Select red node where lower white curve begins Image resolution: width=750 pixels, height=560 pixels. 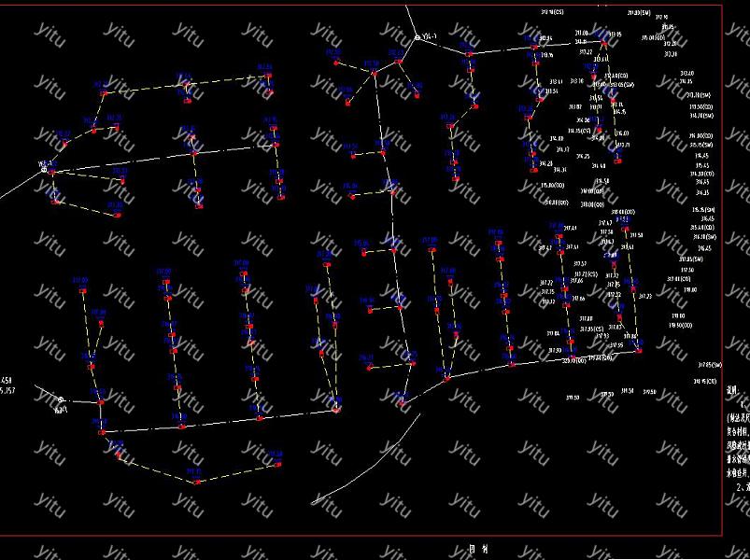coord(404,402)
